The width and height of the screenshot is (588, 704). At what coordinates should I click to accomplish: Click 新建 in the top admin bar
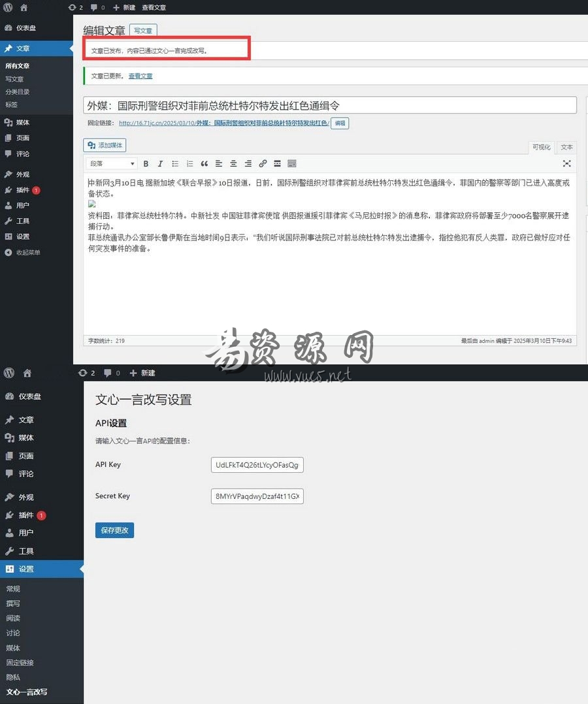click(x=124, y=7)
